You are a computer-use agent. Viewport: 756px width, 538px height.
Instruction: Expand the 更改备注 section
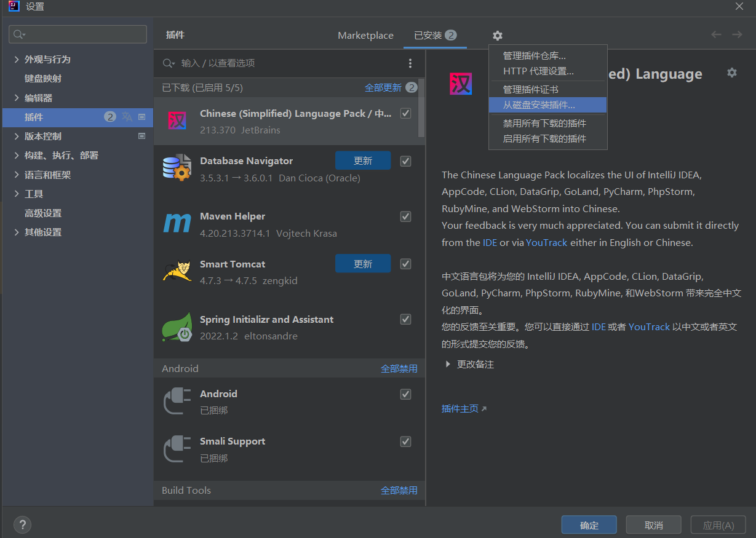pyautogui.click(x=448, y=364)
